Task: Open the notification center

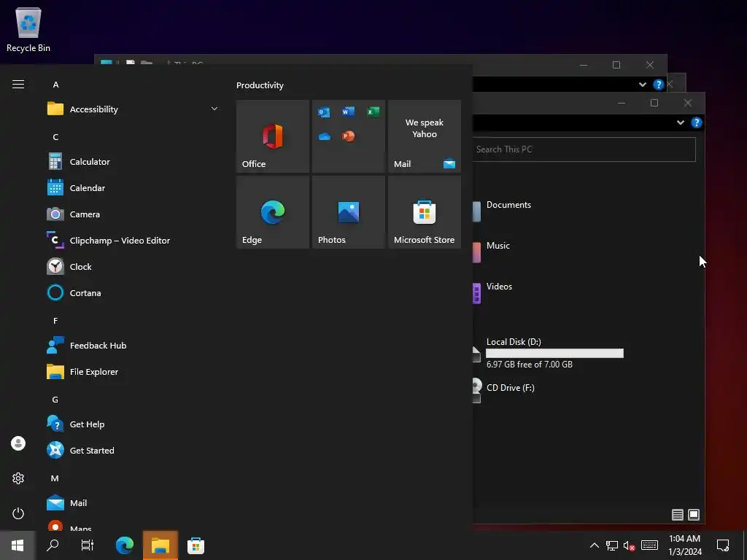Action: pyautogui.click(x=723, y=545)
